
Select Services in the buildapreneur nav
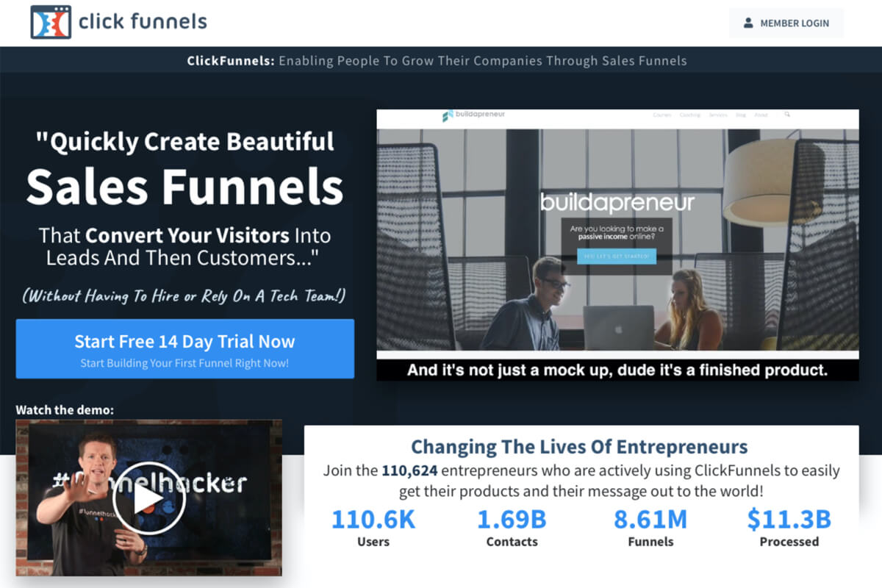coord(717,115)
